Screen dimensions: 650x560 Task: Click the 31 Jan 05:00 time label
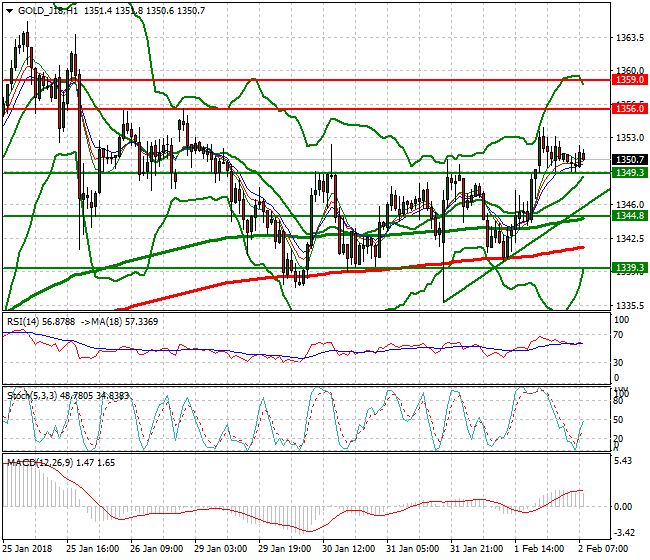click(412, 549)
